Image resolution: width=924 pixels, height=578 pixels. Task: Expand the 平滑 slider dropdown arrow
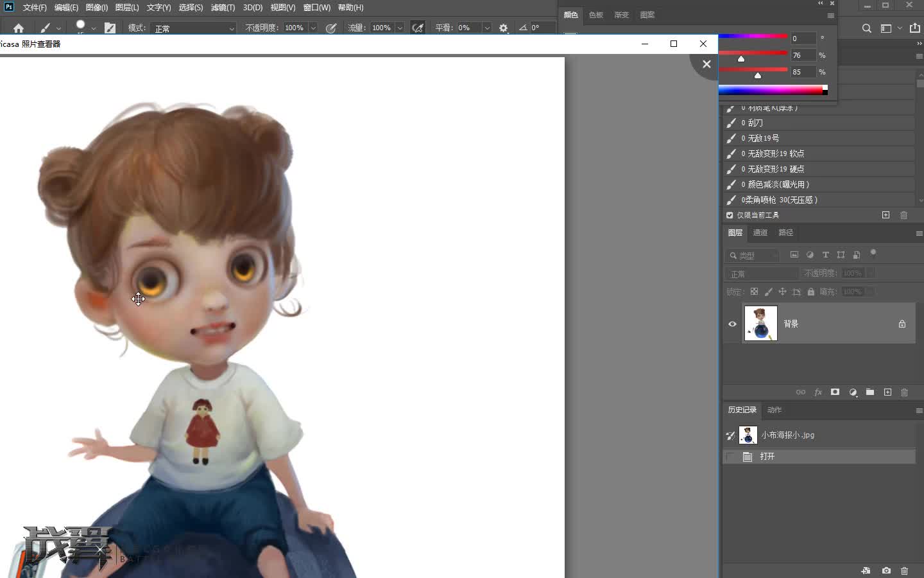pyautogui.click(x=487, y=28)
